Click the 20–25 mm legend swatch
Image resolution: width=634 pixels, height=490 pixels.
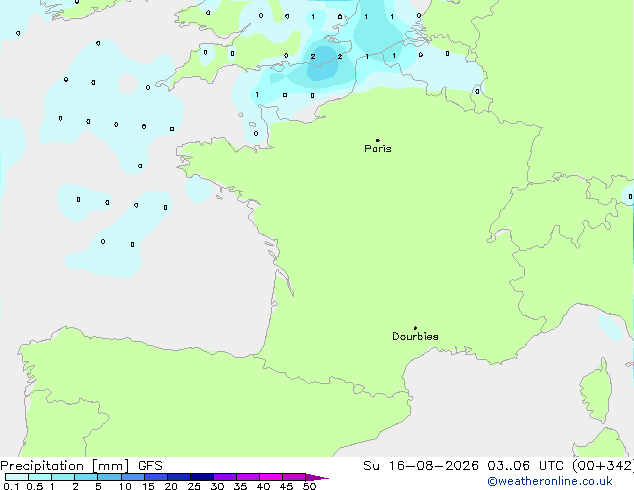[x=178, y=477]
